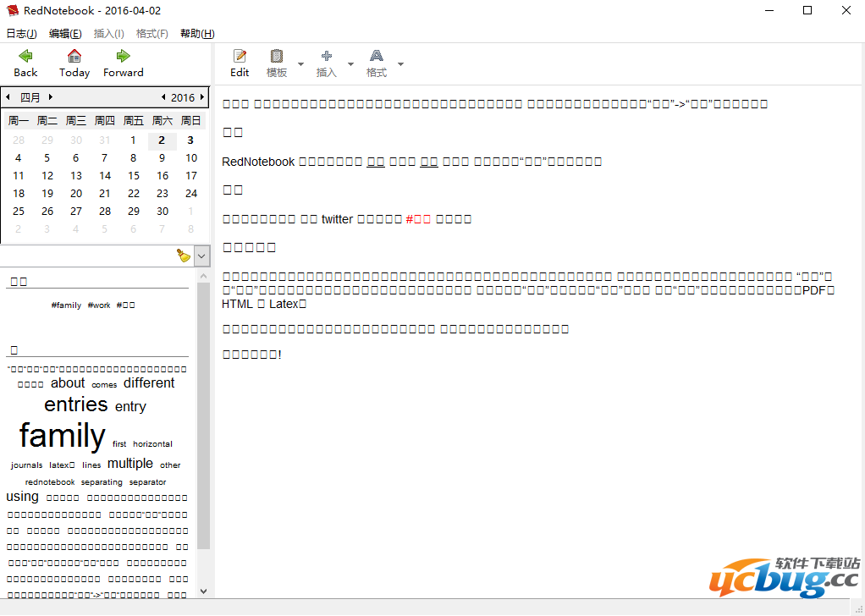865x616 pixels.
Task: Jump to Today with house icon
Action: click(74, 63)
